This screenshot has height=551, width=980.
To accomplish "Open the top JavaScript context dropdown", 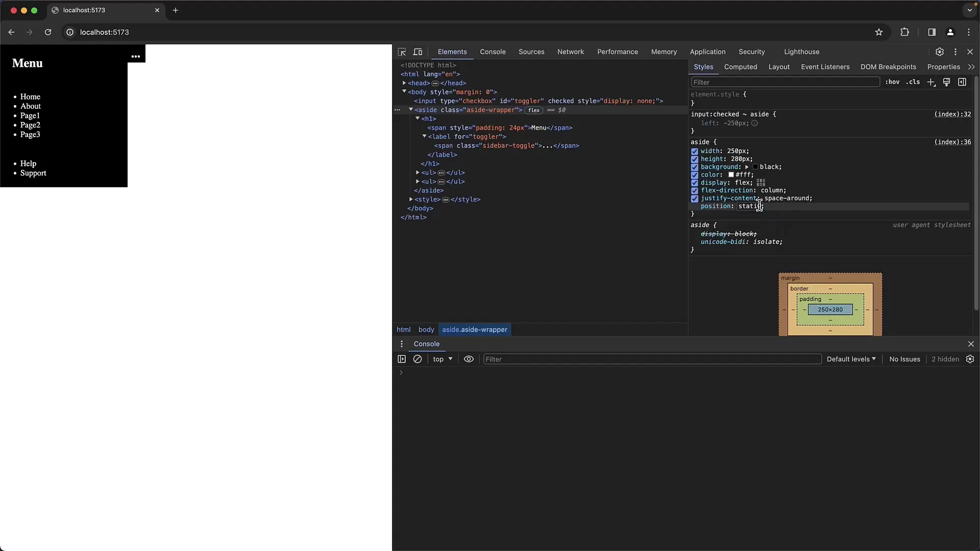I will point(443,359).
